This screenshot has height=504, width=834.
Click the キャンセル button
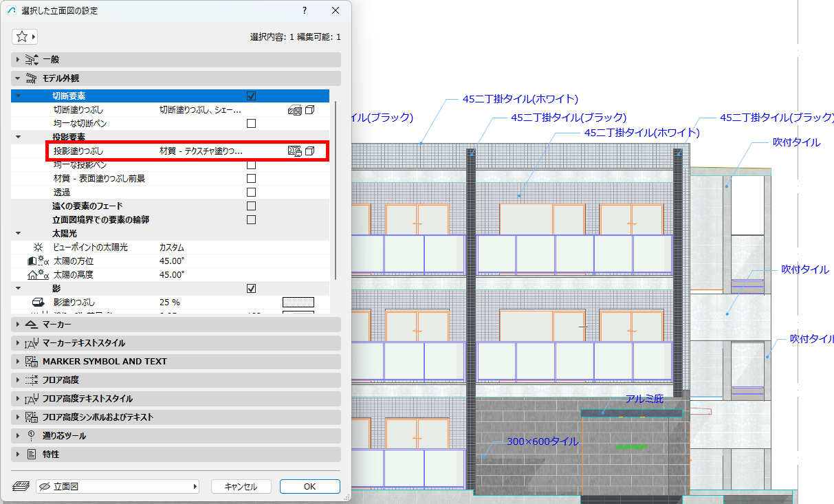pos(241,486)
